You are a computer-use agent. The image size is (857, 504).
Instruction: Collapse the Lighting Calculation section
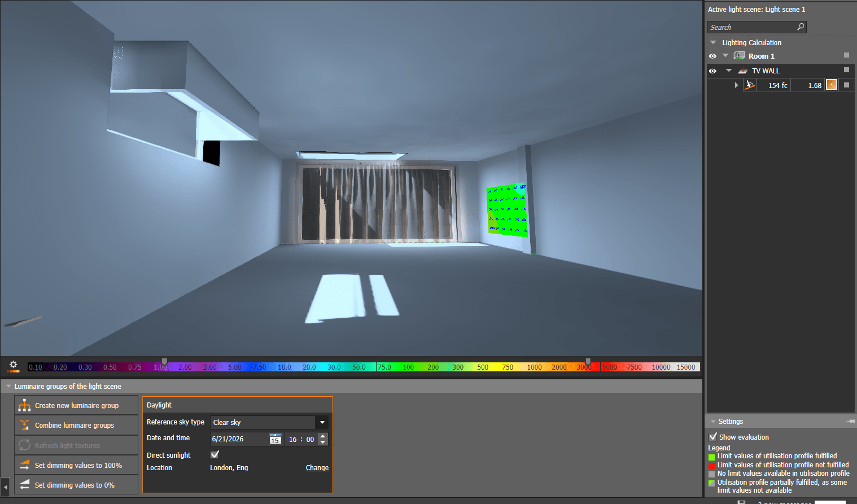point(713,42)
